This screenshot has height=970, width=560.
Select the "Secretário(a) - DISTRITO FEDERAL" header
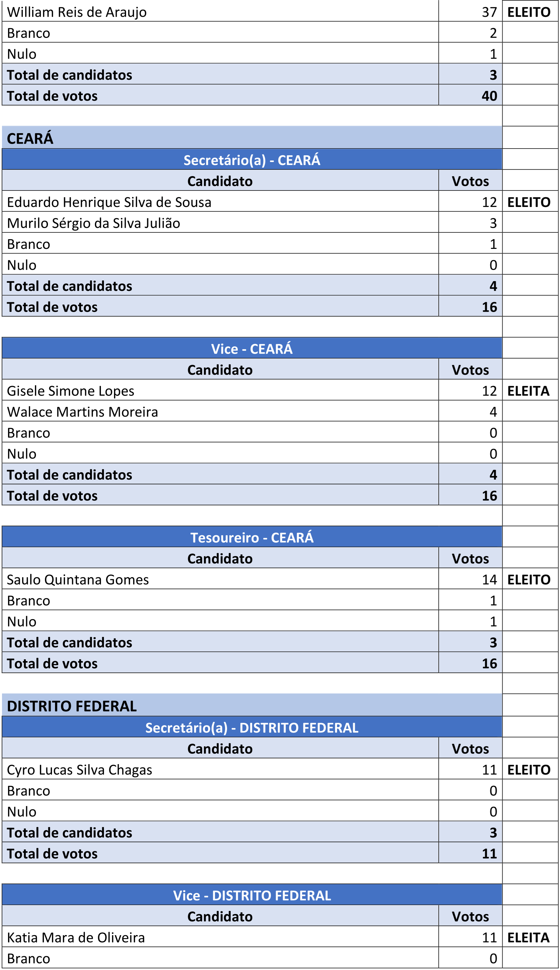click(x=251, y=728)
